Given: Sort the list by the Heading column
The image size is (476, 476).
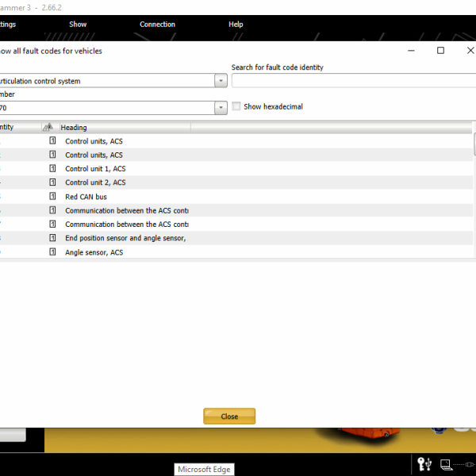Looking at the screenshot, I should pyautogui.click(x=123, y=127).
